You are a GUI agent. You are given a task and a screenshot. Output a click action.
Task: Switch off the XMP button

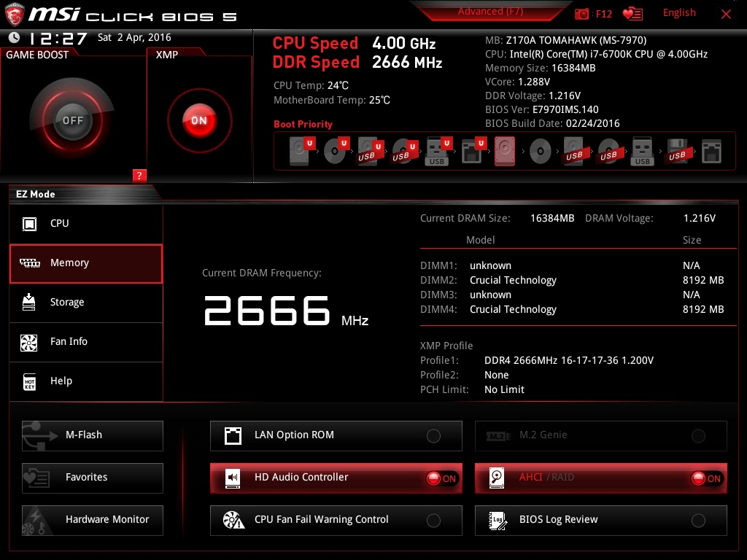click(199, 120)
